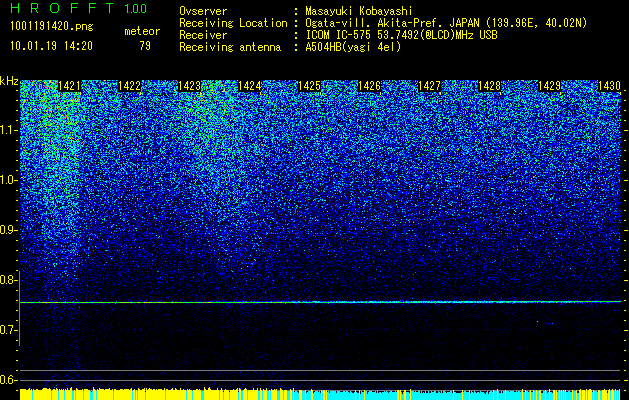The image size is (629, 400).
Task: Click the 'Receiver' field label
Action: pos(203,35)
